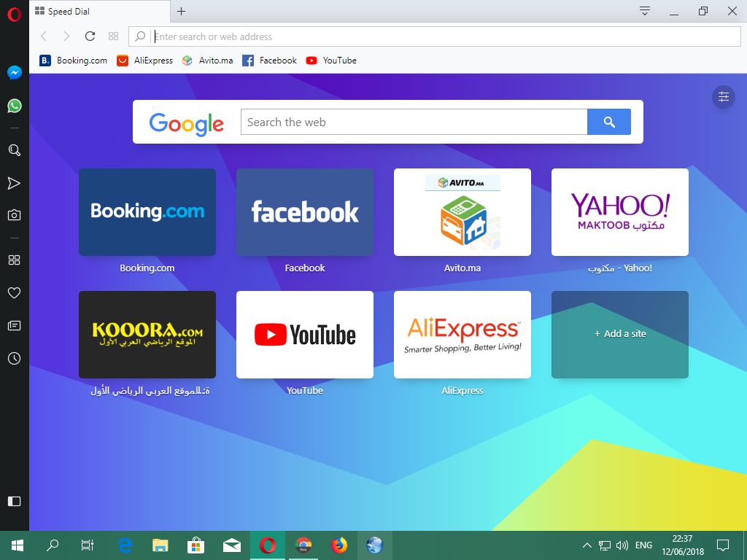Launch Microsoft Edge from the taskbar

click(125, 545)
